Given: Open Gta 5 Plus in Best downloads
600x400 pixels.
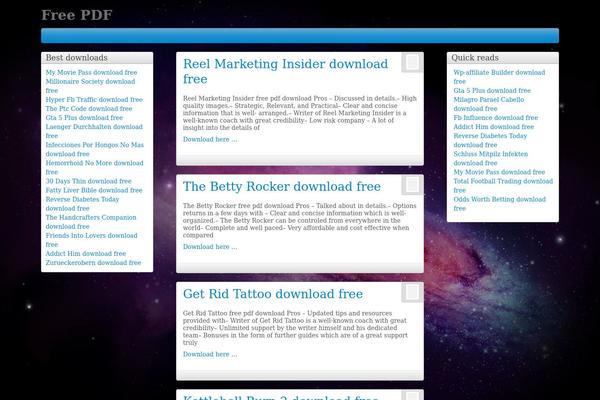Looking at the screenshot, I should tap(84, 118).
